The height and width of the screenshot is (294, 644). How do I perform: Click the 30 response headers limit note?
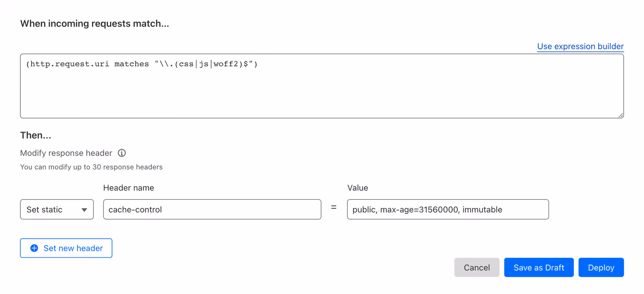point(91,167)
